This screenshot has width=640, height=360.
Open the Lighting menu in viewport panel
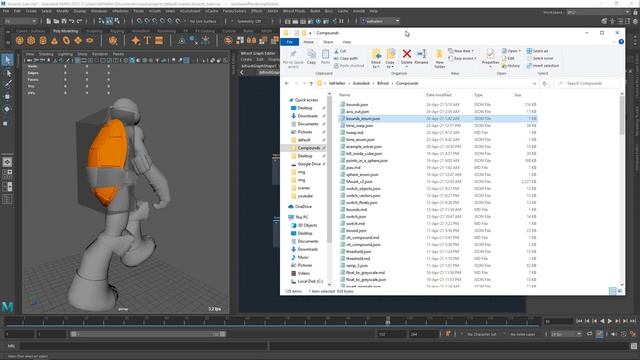pos(65,54)
